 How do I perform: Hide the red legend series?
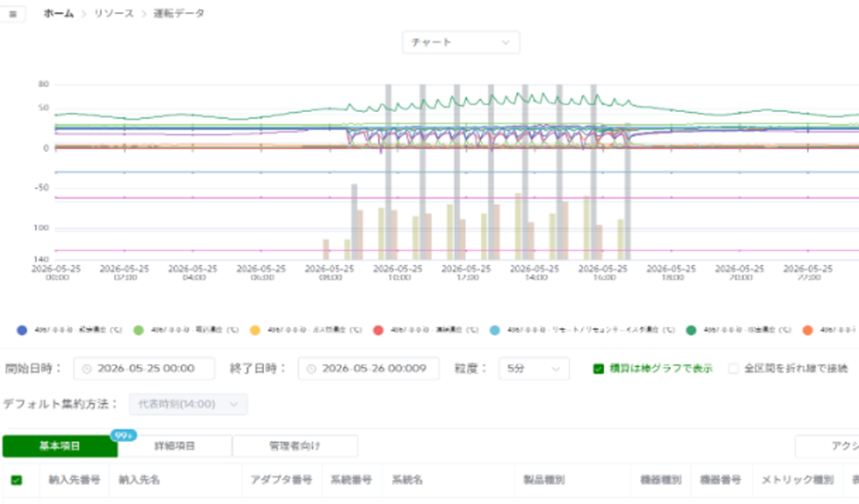click(378, 331)
